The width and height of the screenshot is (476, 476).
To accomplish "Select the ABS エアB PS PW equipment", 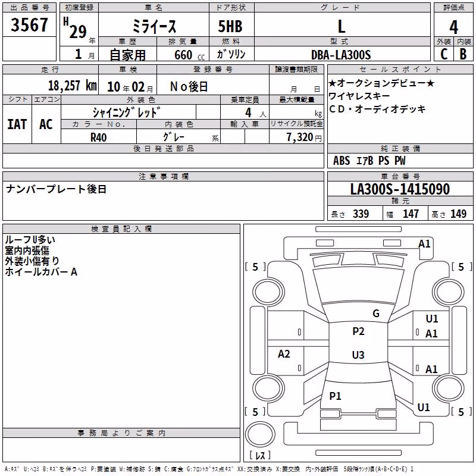I will click(x=369, y=161).
